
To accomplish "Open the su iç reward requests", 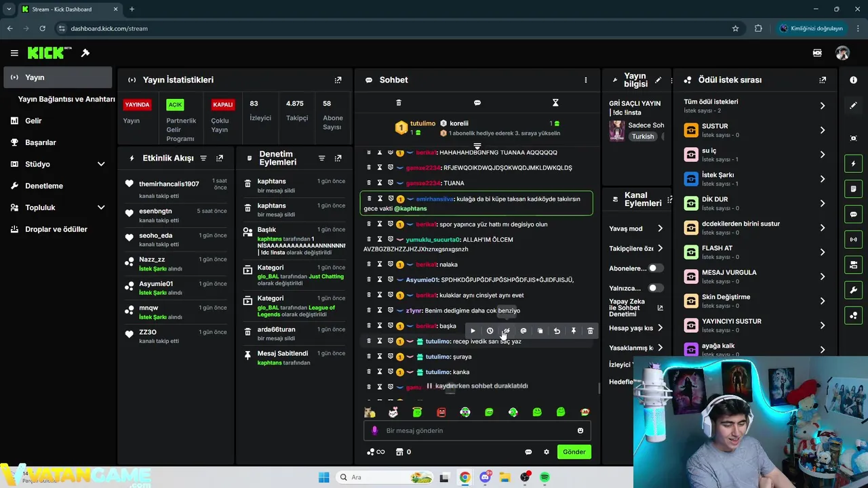I will pos(754,155).
